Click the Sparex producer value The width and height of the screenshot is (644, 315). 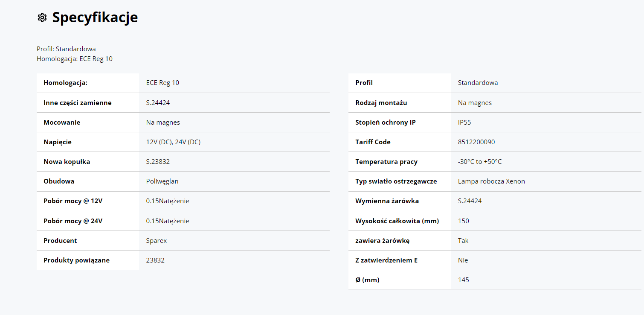[x=157, y=240]
